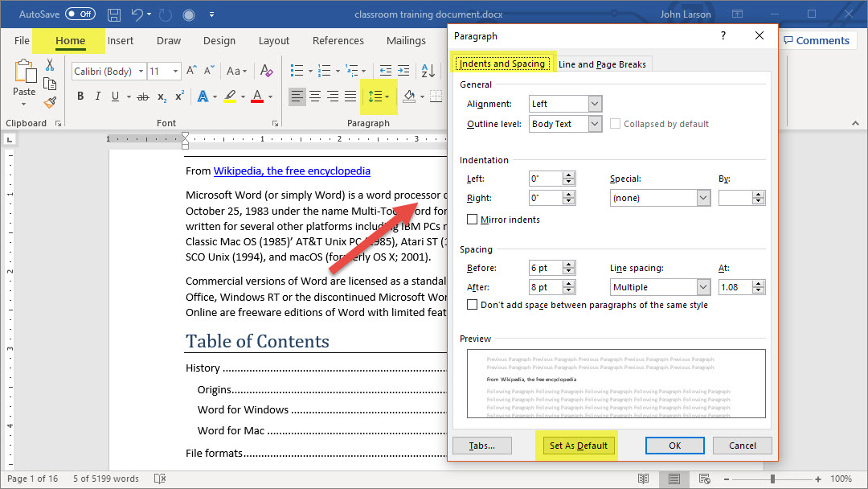Switch to Line and Page Breaks tab
The image size is (868, 489).
click(x=602, y=64)
